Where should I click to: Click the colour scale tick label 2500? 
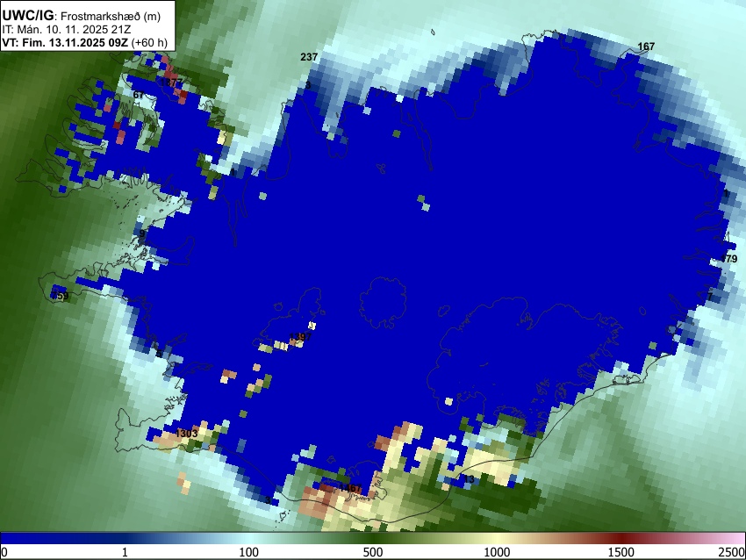733,552
